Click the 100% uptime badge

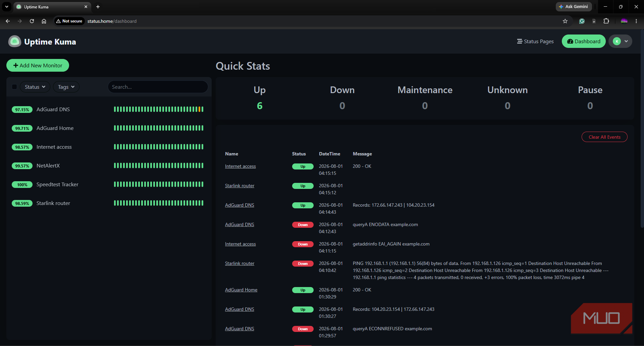point(22,185)
